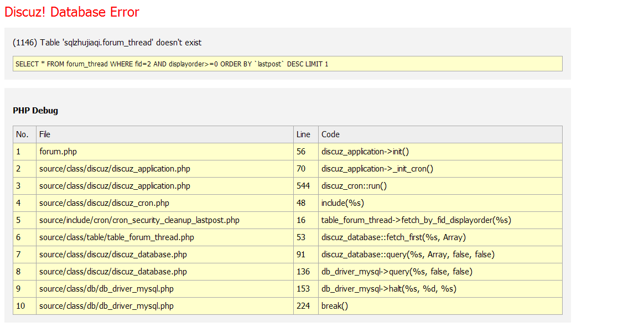Click line number 53
644x327 pixels.
click(x=306, y=237)
